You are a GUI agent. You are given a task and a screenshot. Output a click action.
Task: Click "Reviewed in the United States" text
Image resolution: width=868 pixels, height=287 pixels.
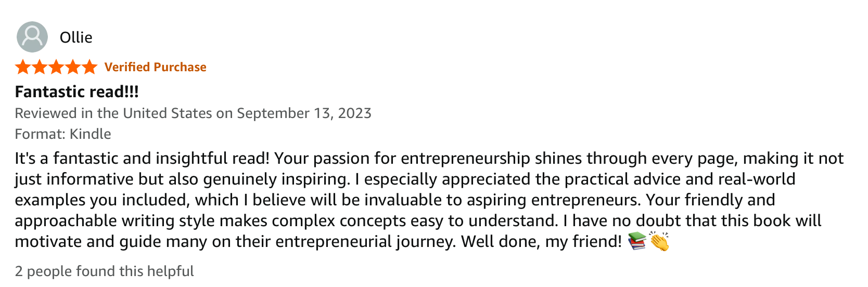pyautogui.click(x=113, y=113)
